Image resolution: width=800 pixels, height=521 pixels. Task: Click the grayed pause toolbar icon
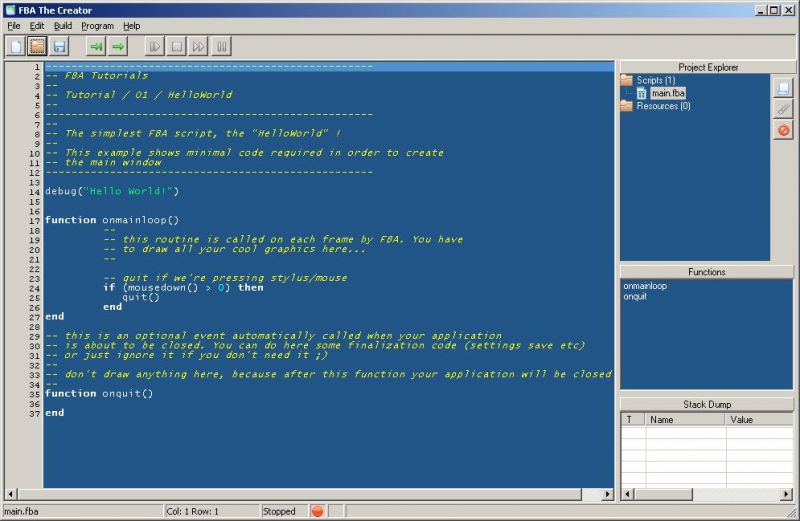pos(221,46)
